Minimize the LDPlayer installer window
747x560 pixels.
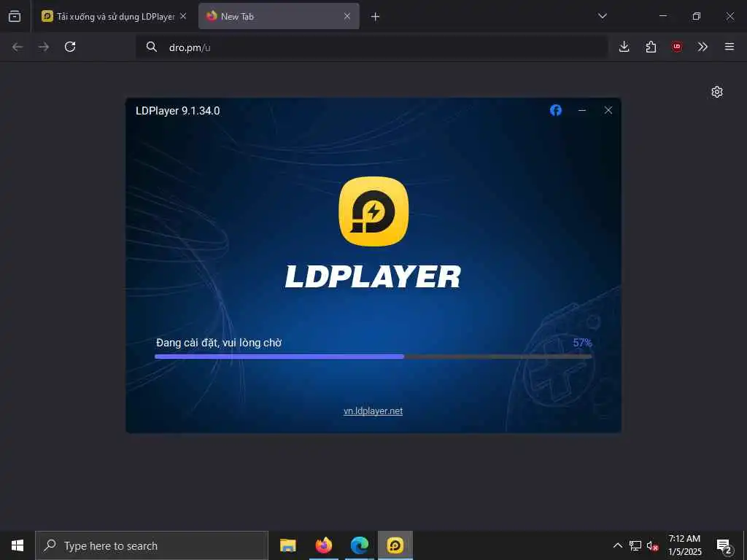[x=581, y=111]
